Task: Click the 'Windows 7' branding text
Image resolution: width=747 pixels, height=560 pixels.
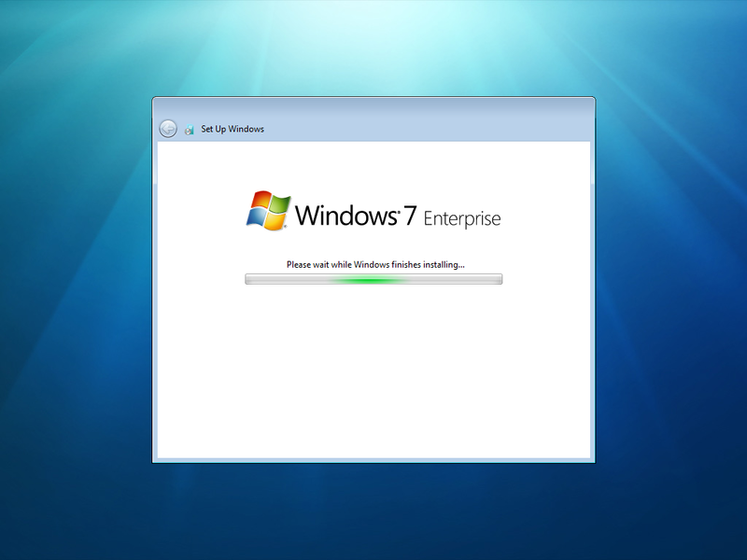Action: [355, 215]
